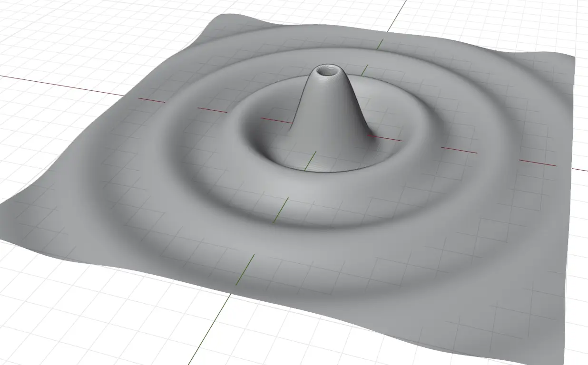Click the red axis line left of the surface
The height and width of the screenshot is (365, 588).
pyautogui.click(x=62, y=85)
